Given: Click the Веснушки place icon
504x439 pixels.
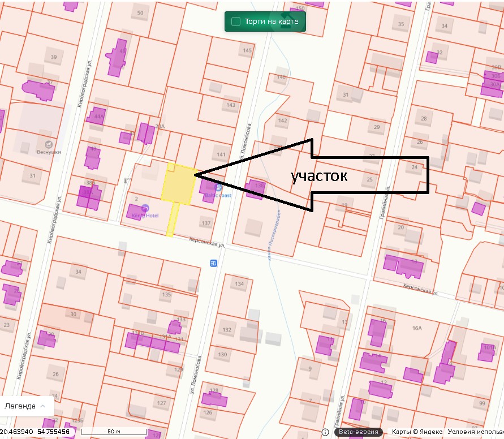Looking at the screenshot, I should coord(49,144).
